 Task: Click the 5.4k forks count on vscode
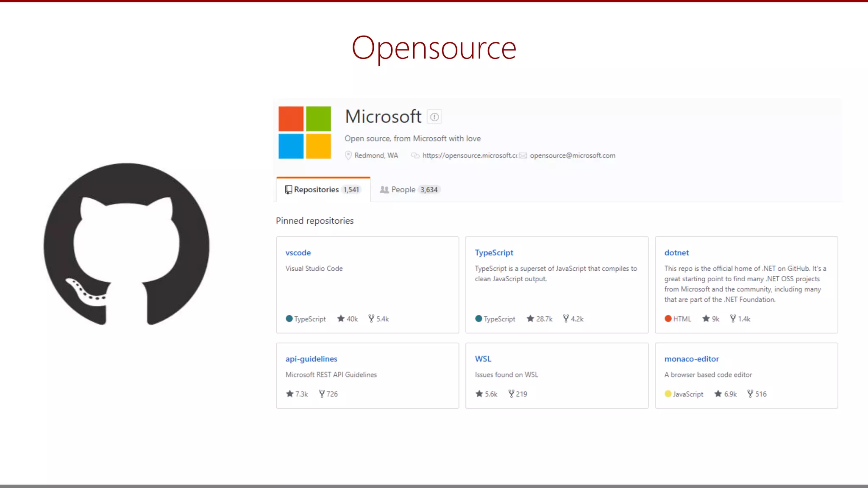click(x=382, y=319)
